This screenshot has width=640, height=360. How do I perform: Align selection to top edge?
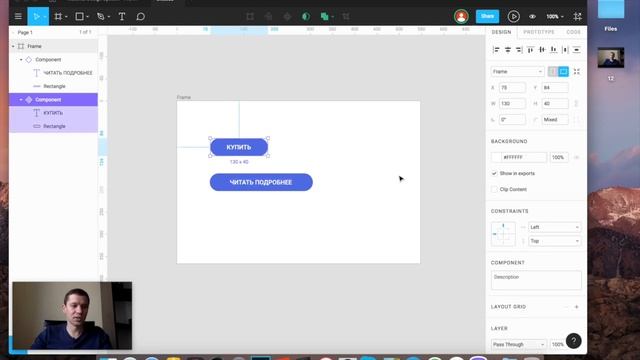[531, 50]
